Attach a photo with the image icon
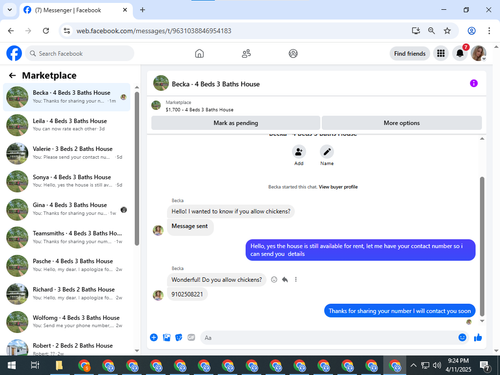Image resolution: width=500 pixels, height=375 pixels. click(x=166, y=338)
